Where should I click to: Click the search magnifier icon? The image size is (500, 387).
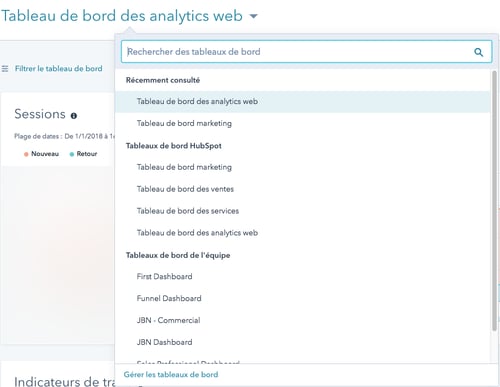tap(479, 52)
